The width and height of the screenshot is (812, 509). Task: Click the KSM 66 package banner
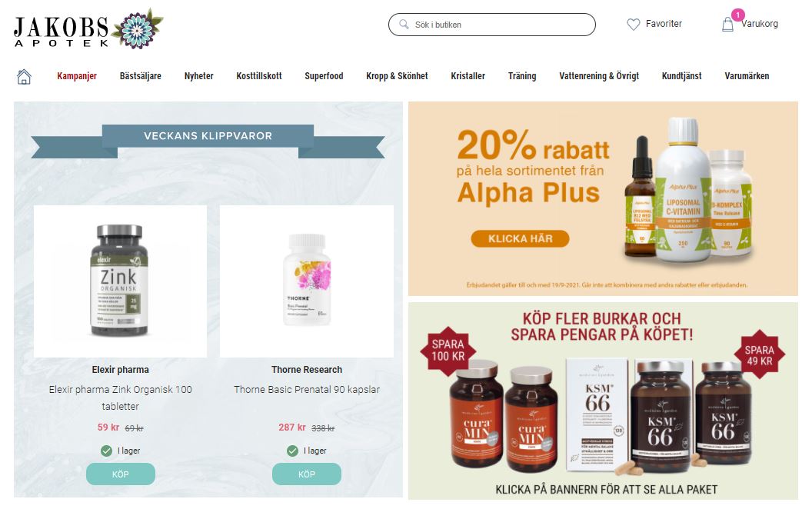(x=603, y=401)
